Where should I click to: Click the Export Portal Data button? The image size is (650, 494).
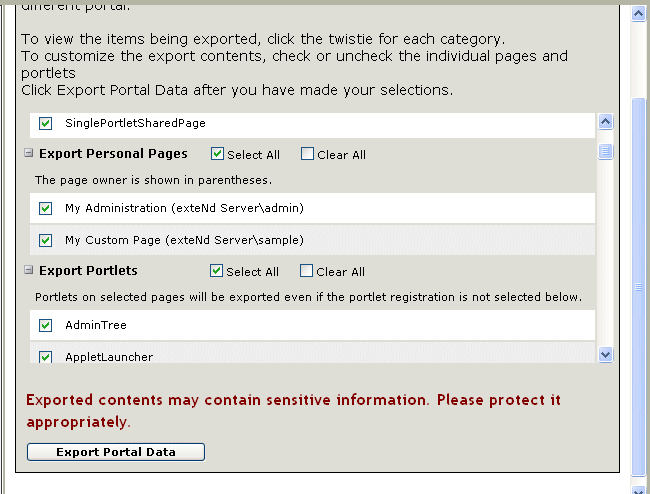[x=116, y=452]
